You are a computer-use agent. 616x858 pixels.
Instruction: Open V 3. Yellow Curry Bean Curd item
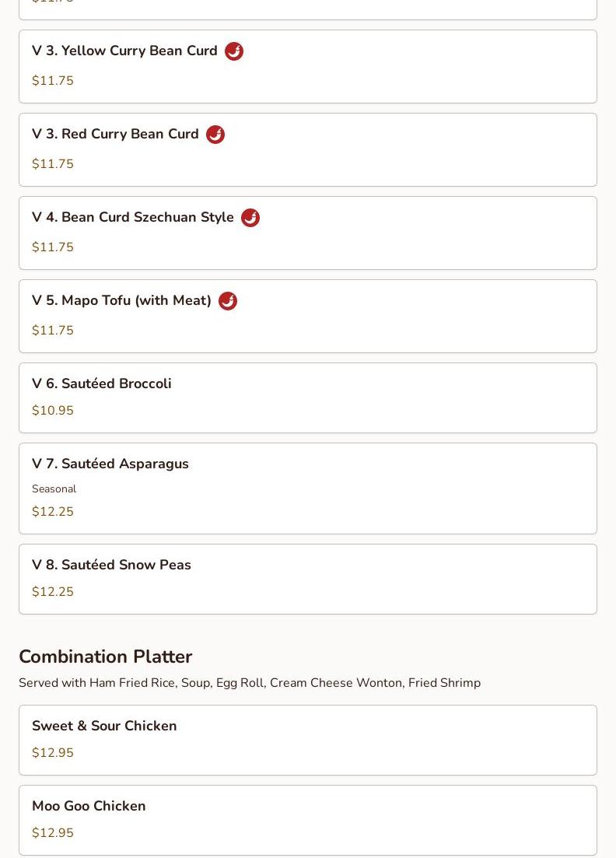pos(124,51)
